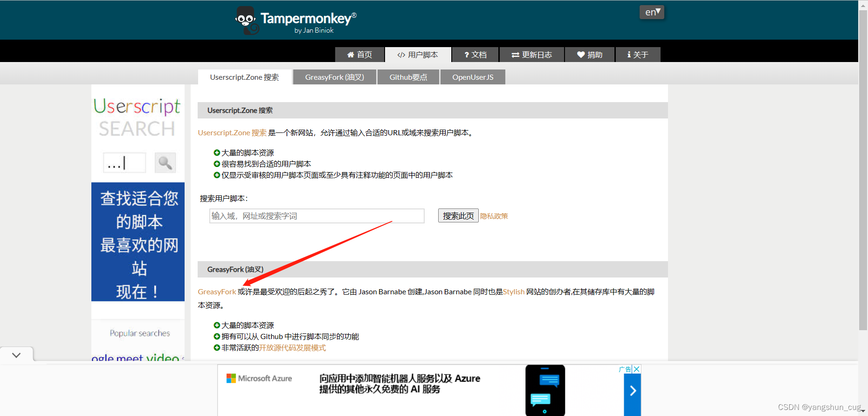Open the GreasyFork orange link
Viewport: 868px width, 416px height.
pyautogui.click(x=217, y=292)
